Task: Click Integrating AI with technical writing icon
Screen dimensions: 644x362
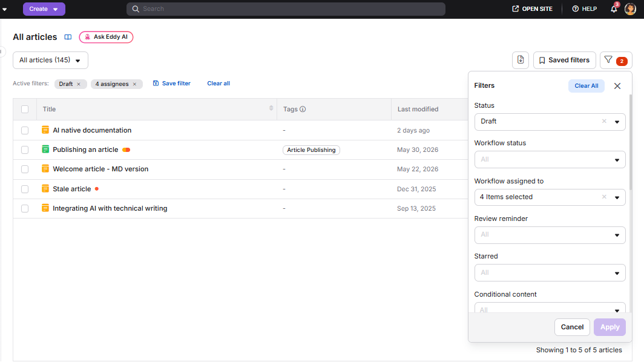Action: pos(45,208)
